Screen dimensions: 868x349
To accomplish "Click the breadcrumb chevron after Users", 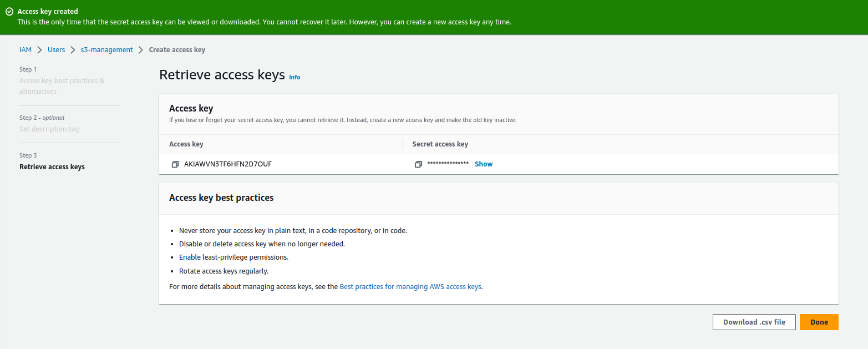I will click(73, 50).
